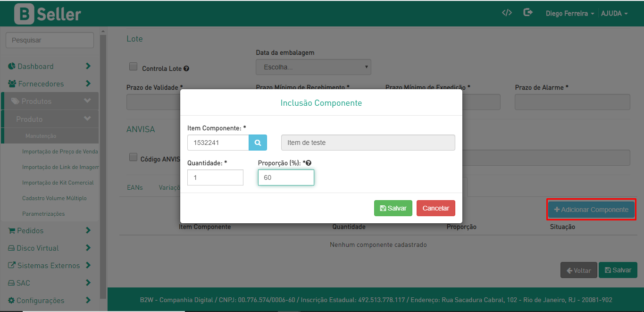The height and width of the screenshot is (312, 644).
Task: Click the Quantidade input field
Action: [215, 177]
